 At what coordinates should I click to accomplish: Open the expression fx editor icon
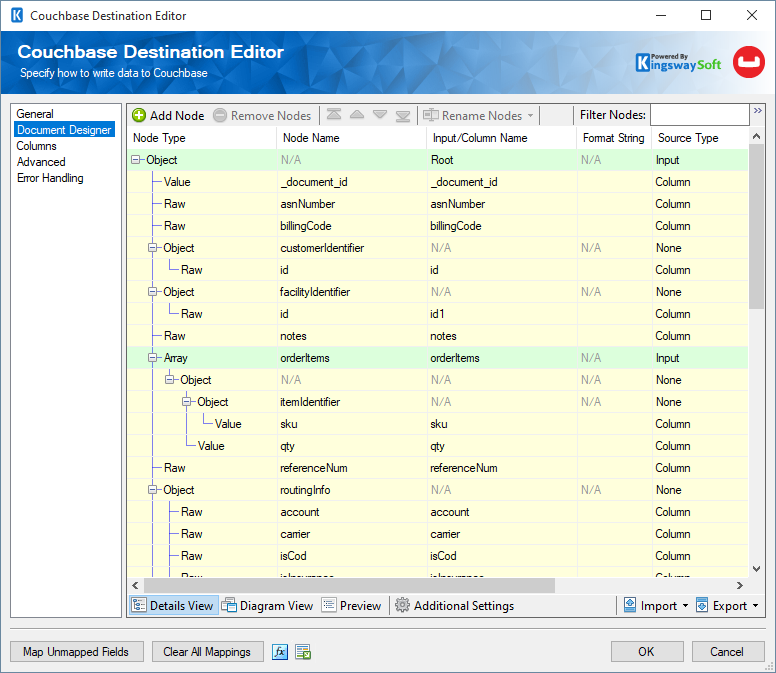[280, 652]
